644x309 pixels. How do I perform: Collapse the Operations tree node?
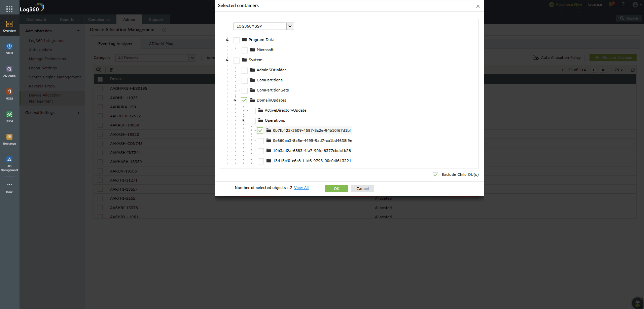pyautogui.click(x=243, y=120)
